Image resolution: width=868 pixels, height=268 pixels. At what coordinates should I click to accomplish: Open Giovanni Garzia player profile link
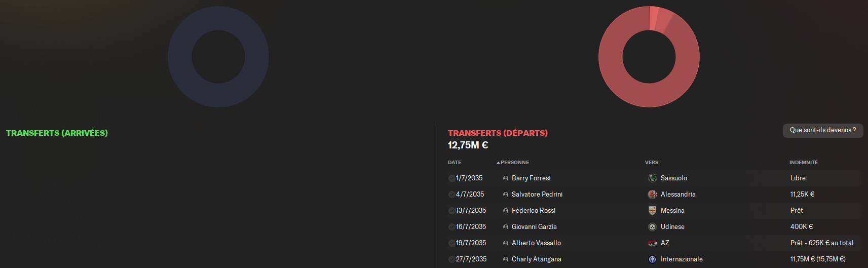pos(534,226)
